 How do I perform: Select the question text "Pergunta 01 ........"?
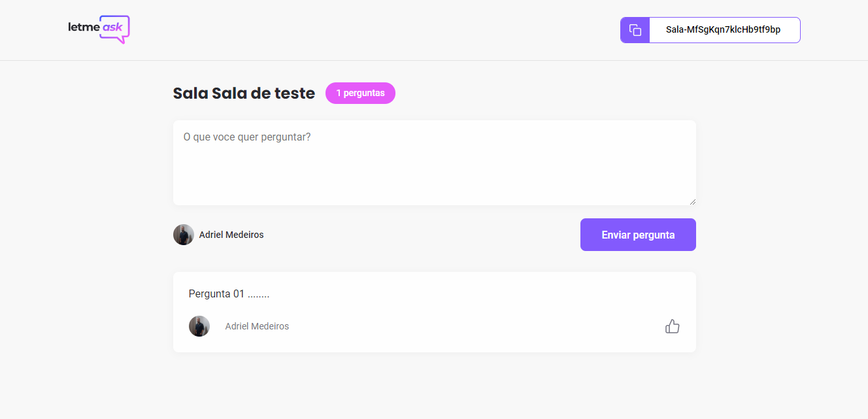pyautogui.click(x=229, y=293)
